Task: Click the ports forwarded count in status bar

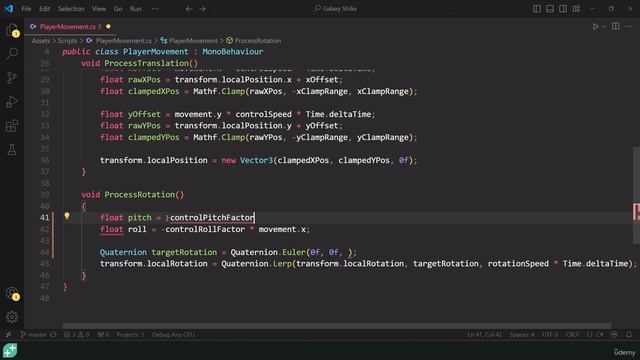Action: [x=103, y=335]
